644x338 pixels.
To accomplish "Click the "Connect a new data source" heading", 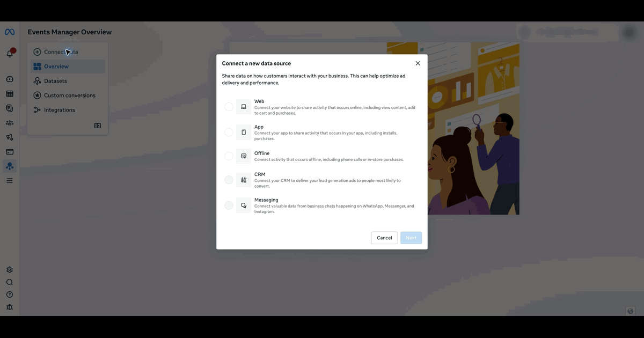I will (257, 63).
